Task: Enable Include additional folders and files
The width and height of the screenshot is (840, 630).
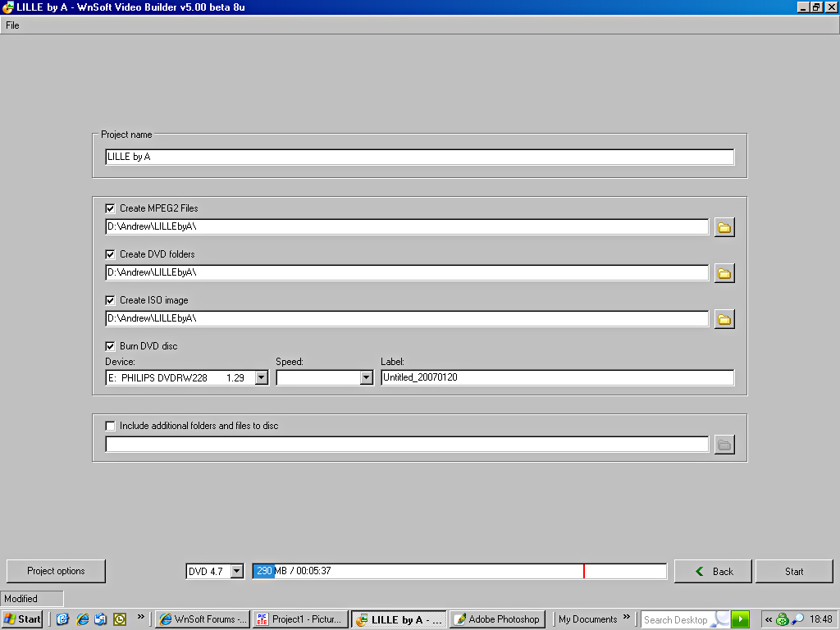Action: 110,426
